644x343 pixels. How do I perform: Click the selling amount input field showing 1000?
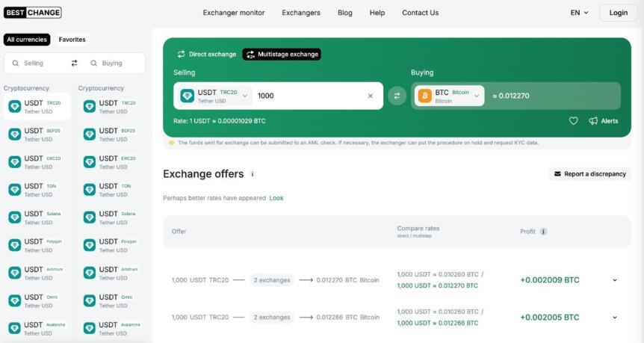[x=306, y=96]
